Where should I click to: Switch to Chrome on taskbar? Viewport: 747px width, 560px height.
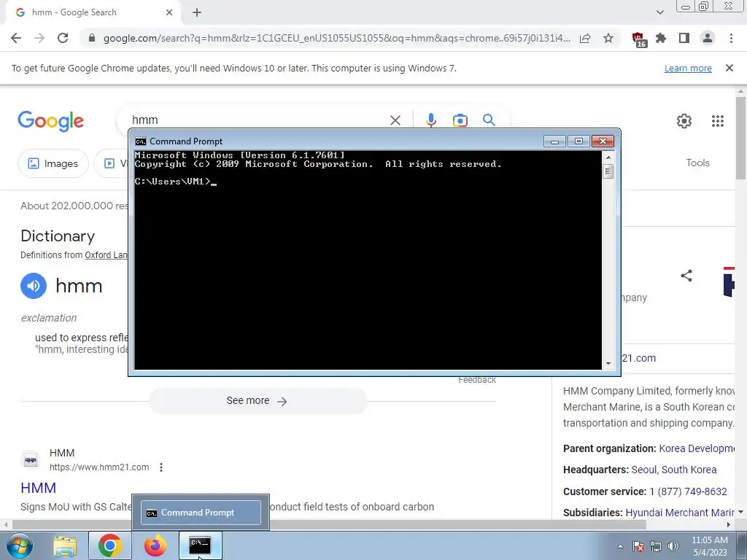click(109, 545)
